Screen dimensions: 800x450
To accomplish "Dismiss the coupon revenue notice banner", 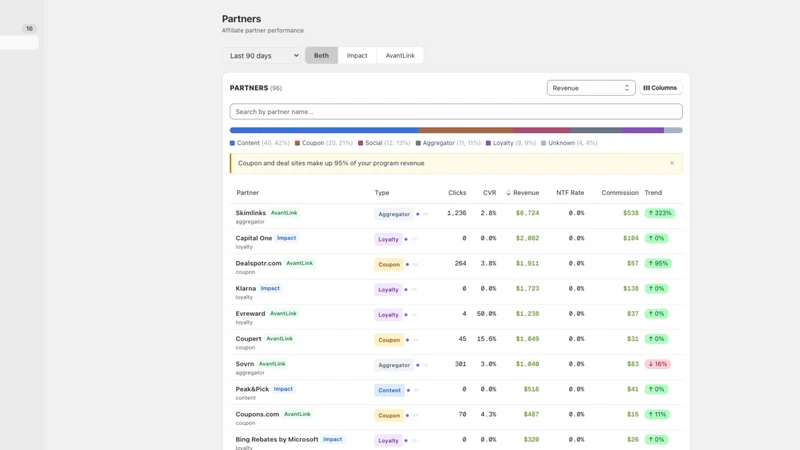I will (671, 163).
